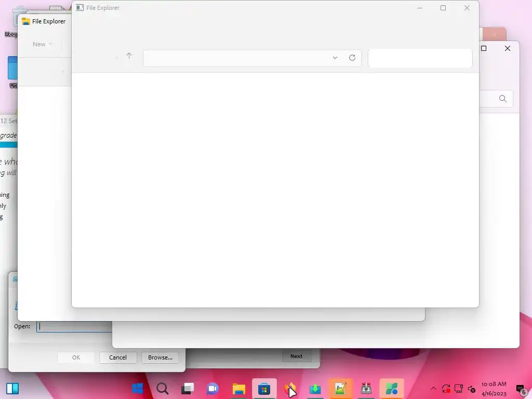
Task: Open the Windows Start menu
Action: (x=137, y=389)
